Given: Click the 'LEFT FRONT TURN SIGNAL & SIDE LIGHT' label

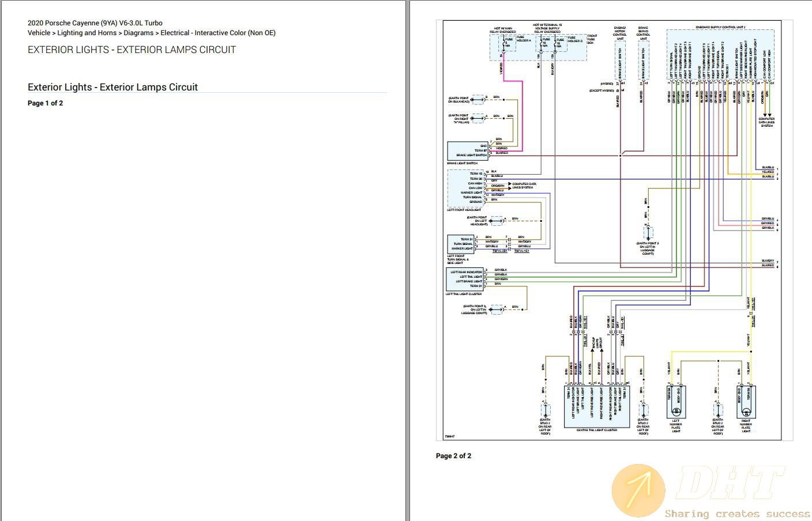Looking at the screenshot, I should coord(459,259).
